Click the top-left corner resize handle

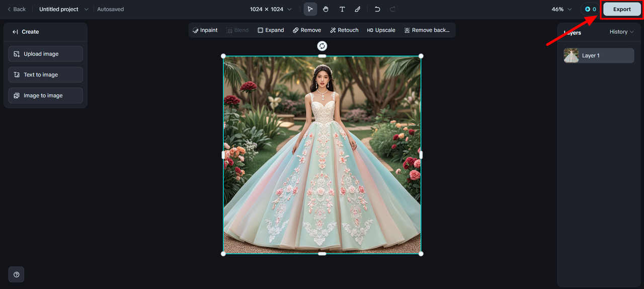(x=223, y=56)
